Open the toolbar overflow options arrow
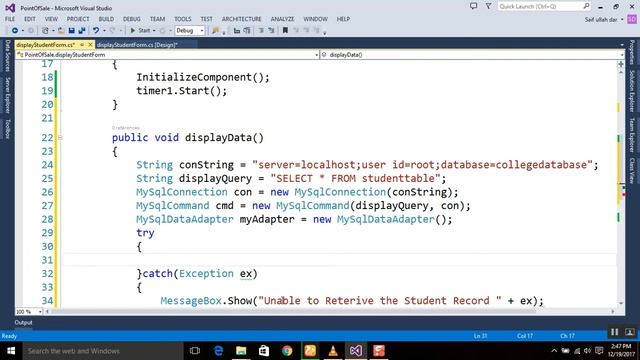 [x=324, y=33]
